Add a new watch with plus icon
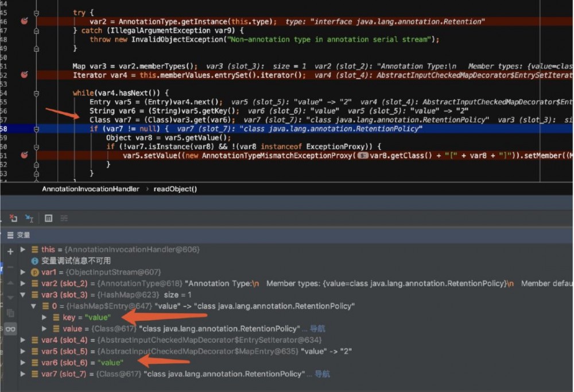This screenshot has height=392, width=574. [10, 251]
